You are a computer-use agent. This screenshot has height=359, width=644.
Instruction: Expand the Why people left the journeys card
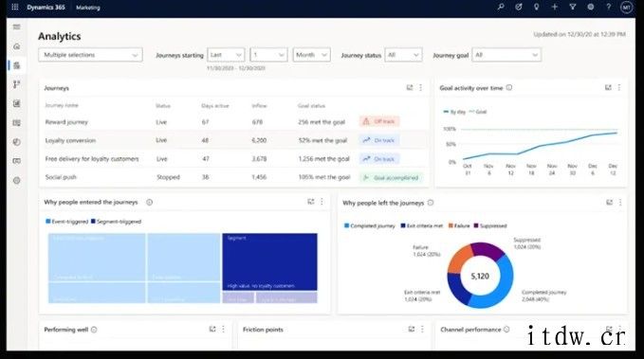click(x=610, y=203)
